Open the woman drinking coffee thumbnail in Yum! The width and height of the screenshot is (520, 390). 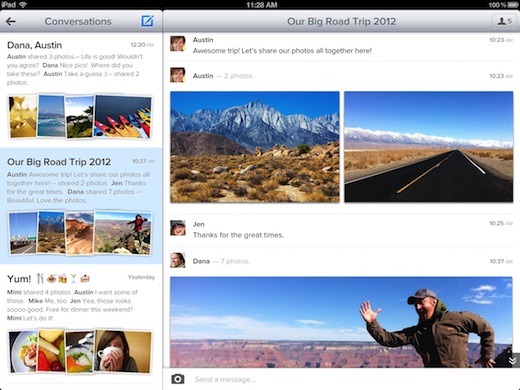point(123,351)
